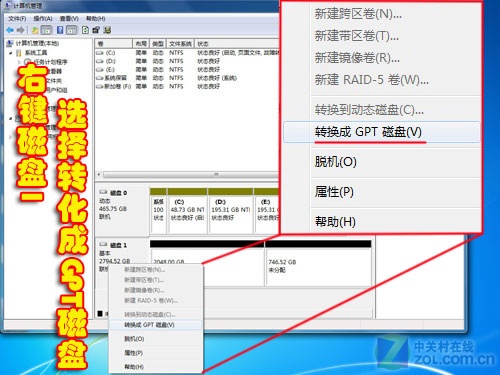
Task: Click the Forward arrow in the toolbar
Action: [x=20, y=30]
